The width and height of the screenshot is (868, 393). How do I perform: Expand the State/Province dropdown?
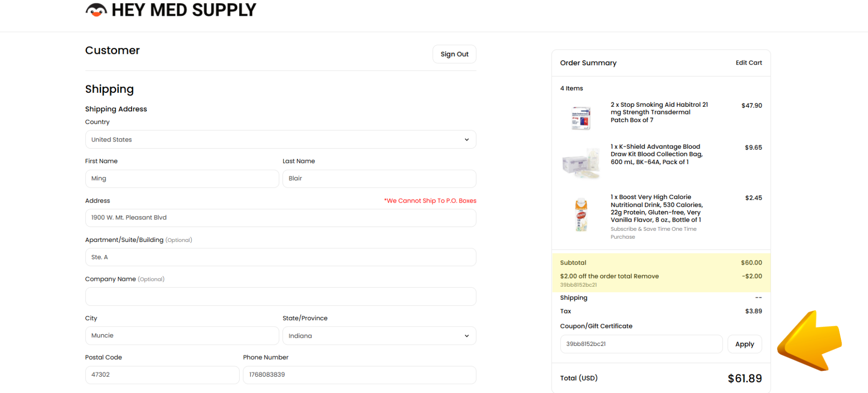tap(379, 336)
